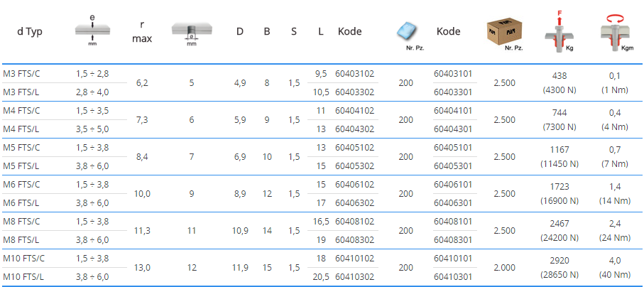Viewport: 644px width, 287px height.
Task: Click the cardboard box packaging icon
Action: [503, 32]
